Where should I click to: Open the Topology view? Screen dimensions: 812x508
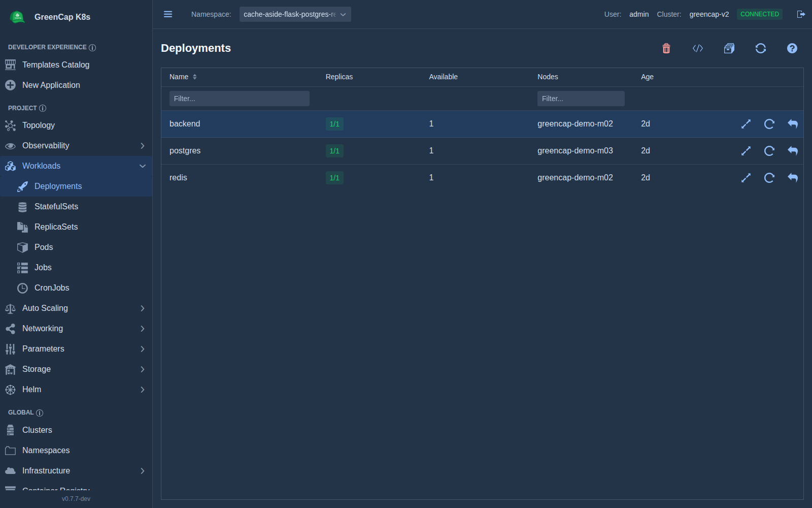76,125
